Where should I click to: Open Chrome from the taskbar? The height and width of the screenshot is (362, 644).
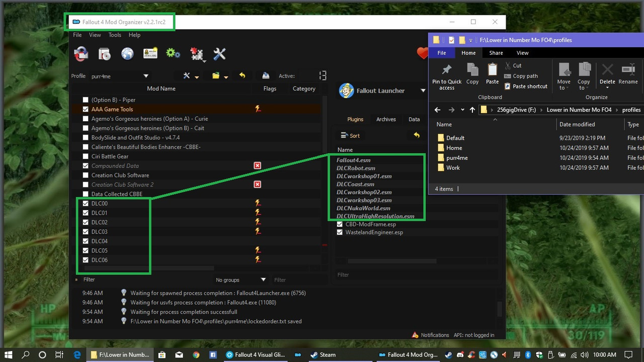point(196,354)
